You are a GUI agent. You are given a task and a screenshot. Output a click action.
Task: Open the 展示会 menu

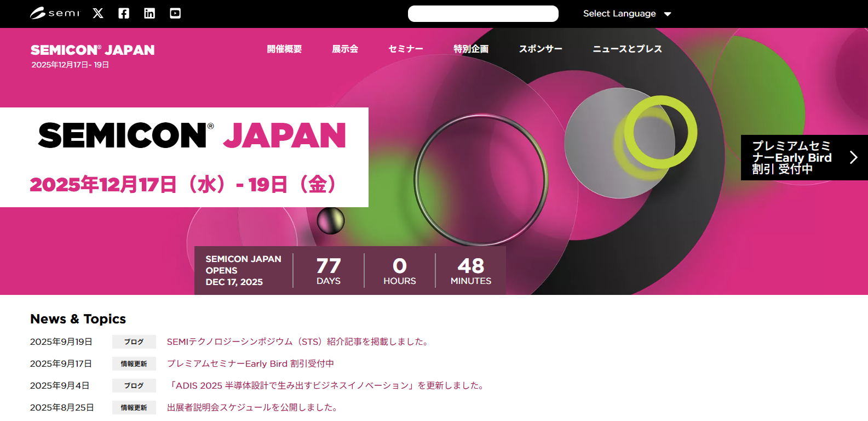tap(345, 49)
